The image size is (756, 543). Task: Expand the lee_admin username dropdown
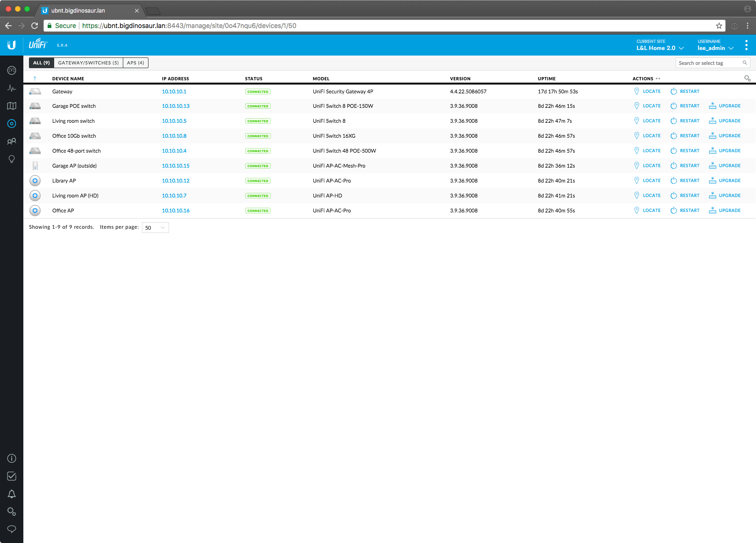tap(715, 48)
